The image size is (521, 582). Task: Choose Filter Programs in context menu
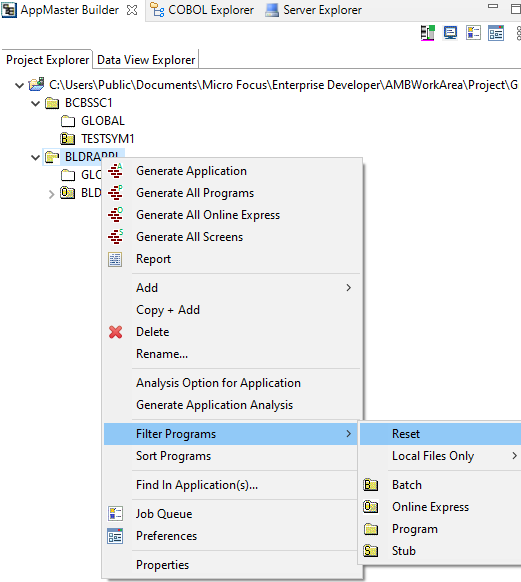point(231,434)
